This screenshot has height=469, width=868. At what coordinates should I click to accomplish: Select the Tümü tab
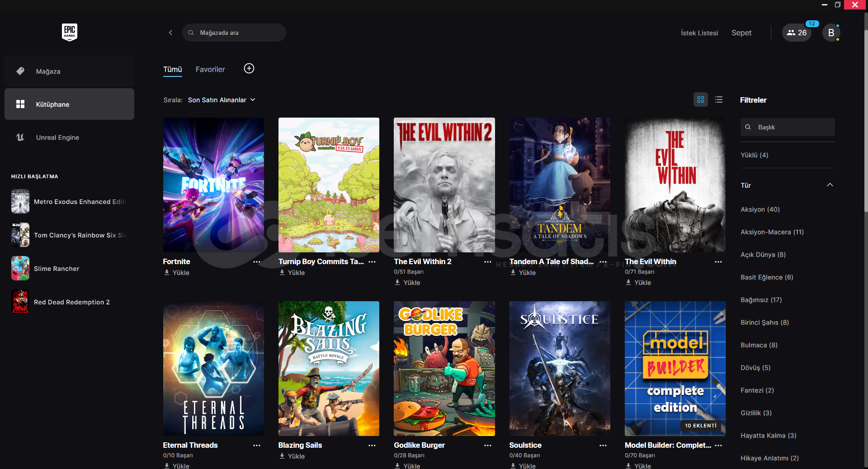172,69
